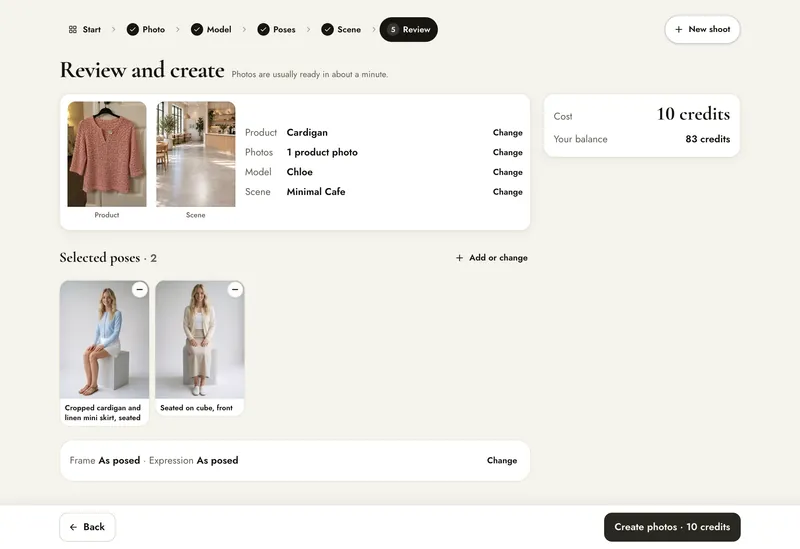Click the chevron between Scene and Review
This screenshot has height=549, width=800.
pyautogui.click(x=374, y=30)
